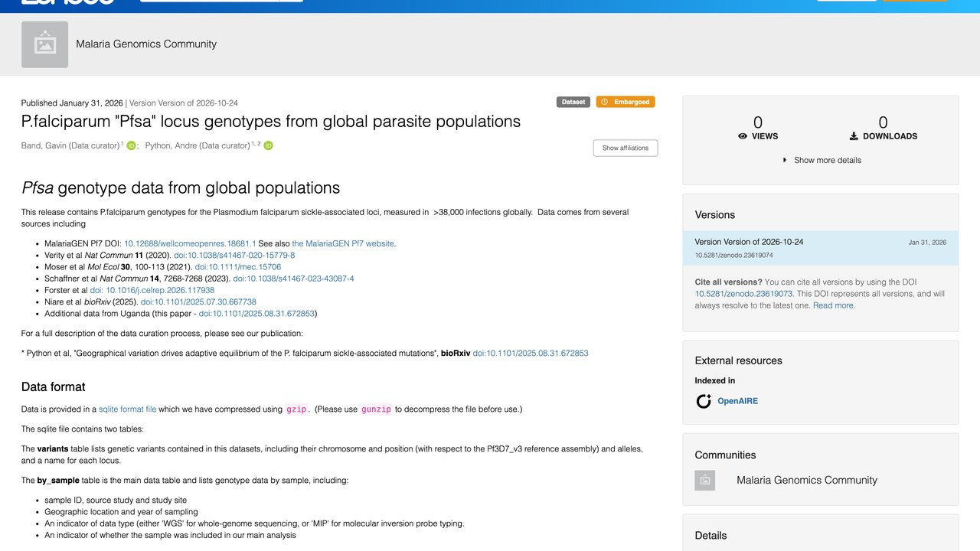Open the OpenAIRE link under Indexed in
This screenshot has height=551, width=980.
[737, 401]
